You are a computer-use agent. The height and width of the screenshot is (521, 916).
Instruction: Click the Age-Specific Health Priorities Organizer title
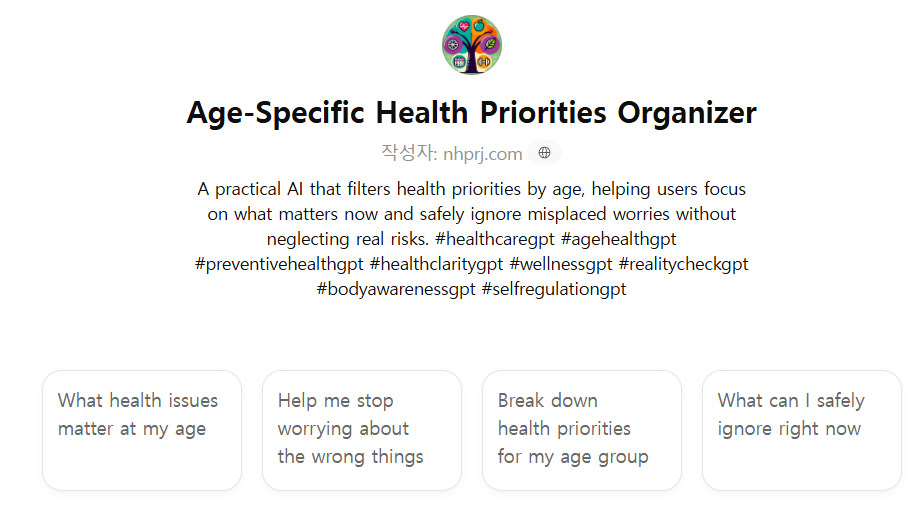471,113
